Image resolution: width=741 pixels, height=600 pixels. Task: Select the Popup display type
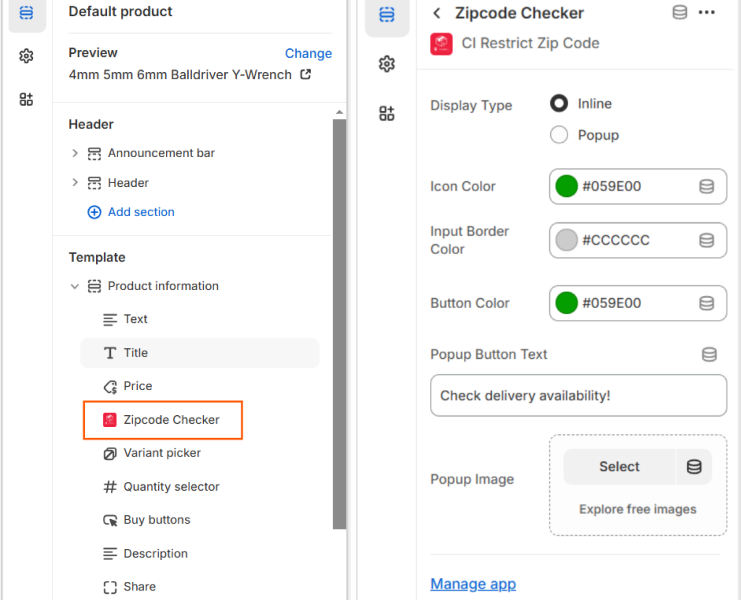pos(559,135)
